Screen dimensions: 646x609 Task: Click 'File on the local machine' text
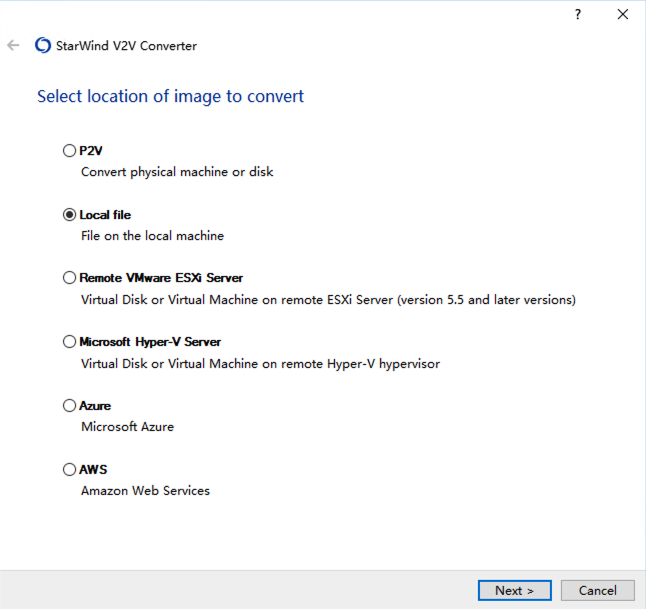152,236
